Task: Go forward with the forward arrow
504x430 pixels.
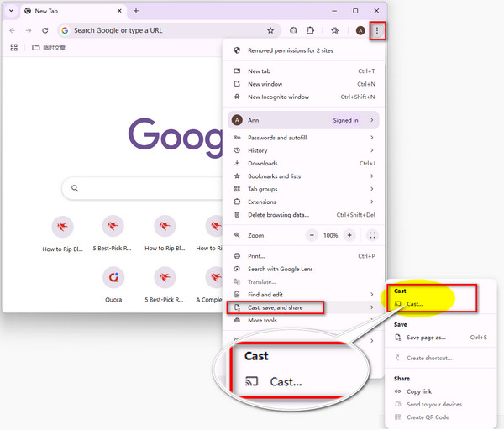Action: click(x=29, y=30)
